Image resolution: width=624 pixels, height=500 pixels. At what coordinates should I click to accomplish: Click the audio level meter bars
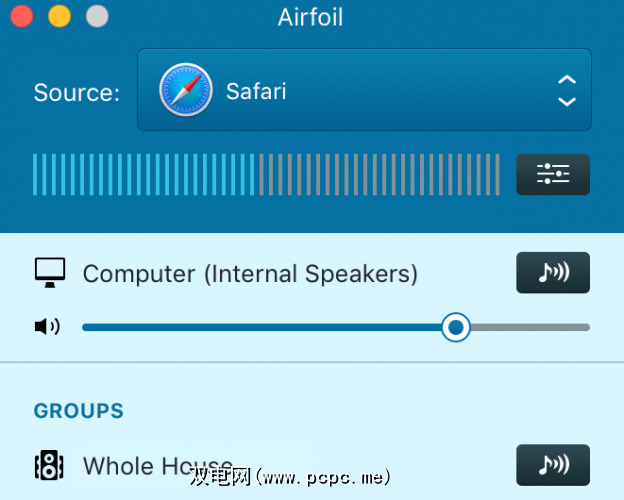266,174
